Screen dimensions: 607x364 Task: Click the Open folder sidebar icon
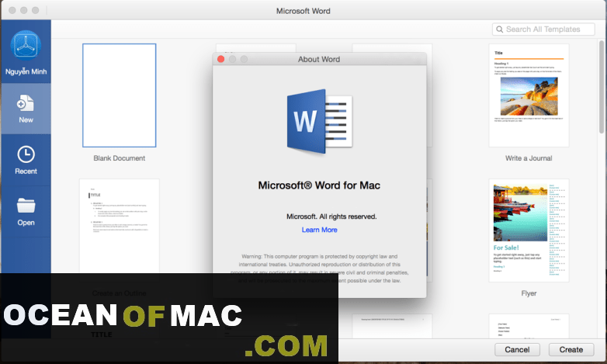26,206
